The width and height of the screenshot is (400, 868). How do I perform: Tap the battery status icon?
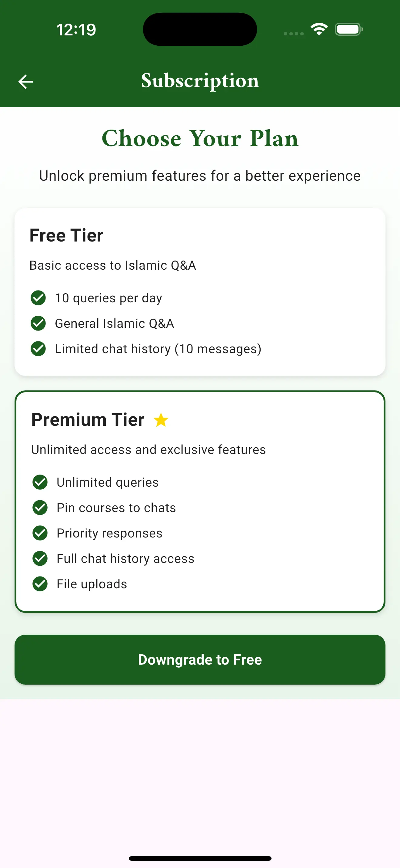tap(349, 29)
